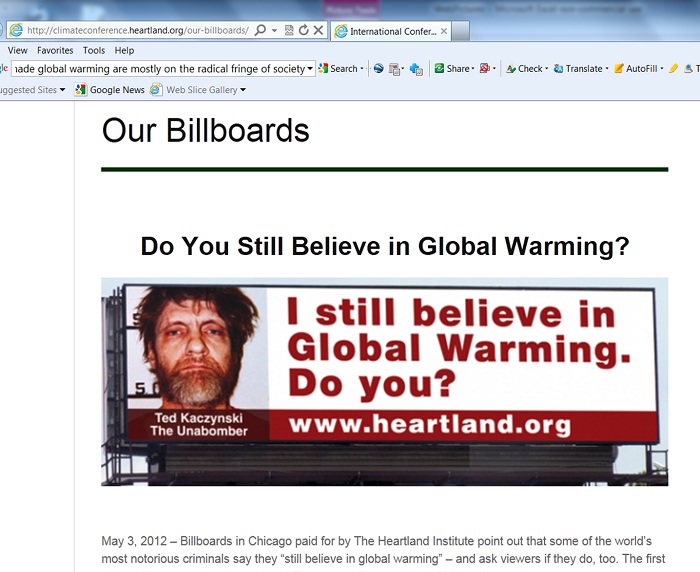
Task: Click the sidewiki pages icon in Google Toolbar
Action: [395, 69]
